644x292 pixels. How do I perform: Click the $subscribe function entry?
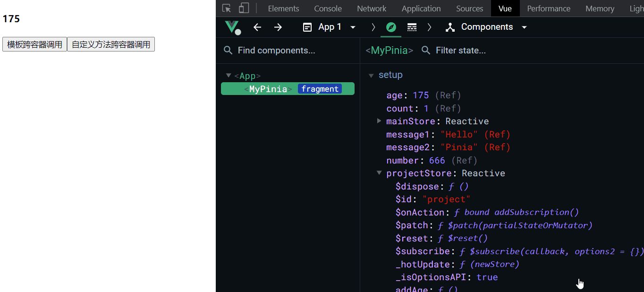point(519,251)
